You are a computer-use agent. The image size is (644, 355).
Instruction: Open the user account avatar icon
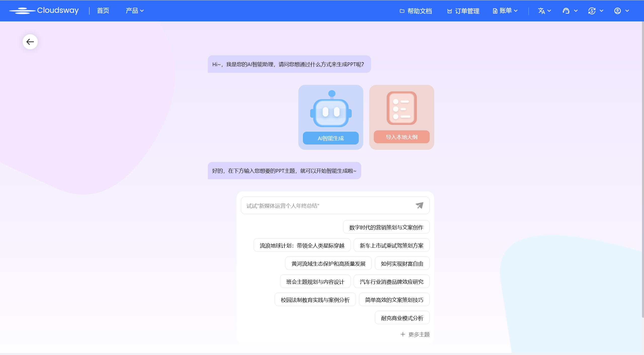point(618,11)
